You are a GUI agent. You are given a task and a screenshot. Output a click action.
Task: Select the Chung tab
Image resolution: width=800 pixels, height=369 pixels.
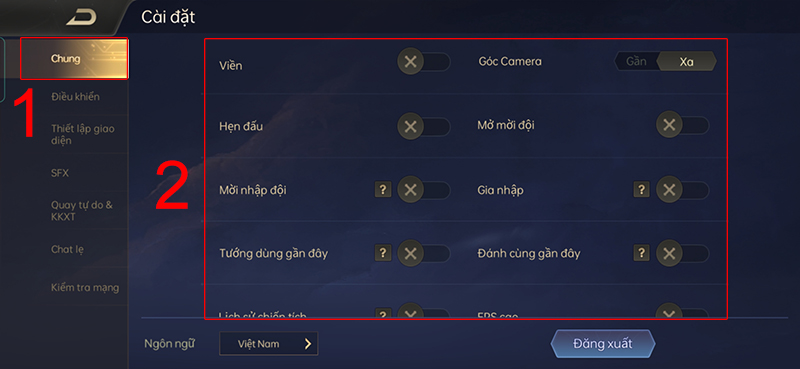pyautogui.click(x=74, y=59)
